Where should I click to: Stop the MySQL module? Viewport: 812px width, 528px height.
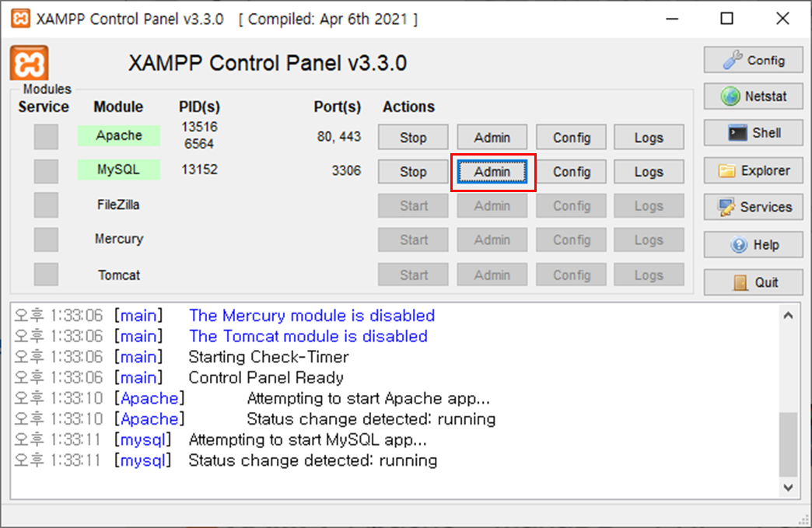(413, 171)
